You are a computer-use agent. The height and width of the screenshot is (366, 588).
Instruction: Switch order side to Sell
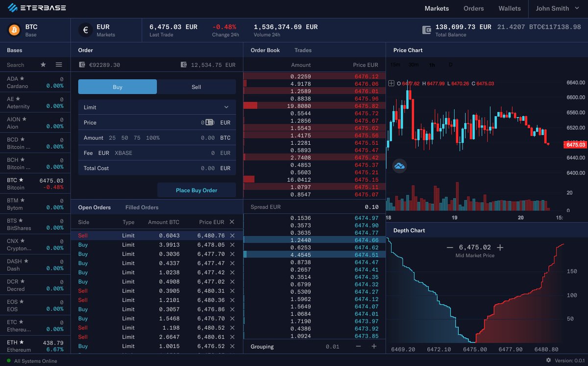point(196,87)
